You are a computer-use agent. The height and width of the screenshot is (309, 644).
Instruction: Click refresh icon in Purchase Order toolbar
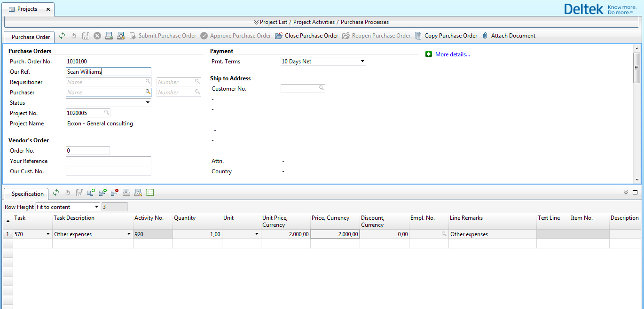(62, 36)
